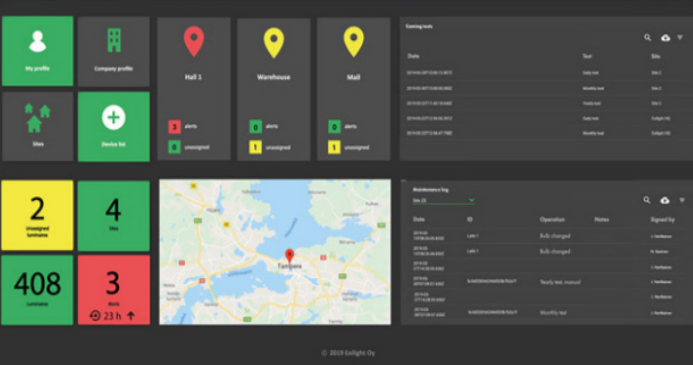Click the Device list plus icon

click(114, 118)
